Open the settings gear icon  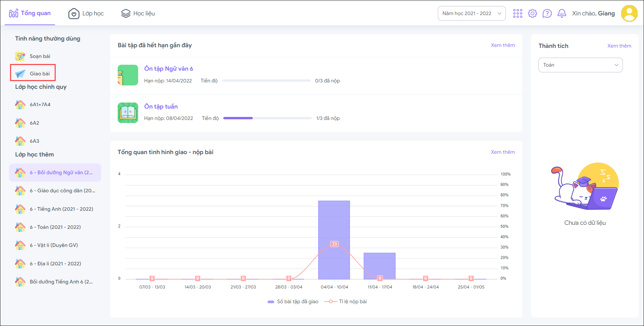[532, 13]
